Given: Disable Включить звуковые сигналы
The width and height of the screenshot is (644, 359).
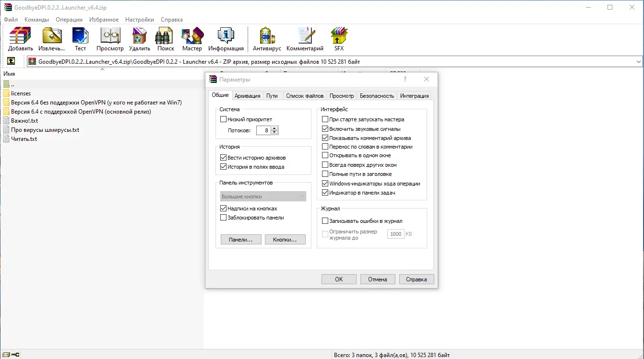Looking at the screenshot, I should pyautogui.click(x=325, y=129).
